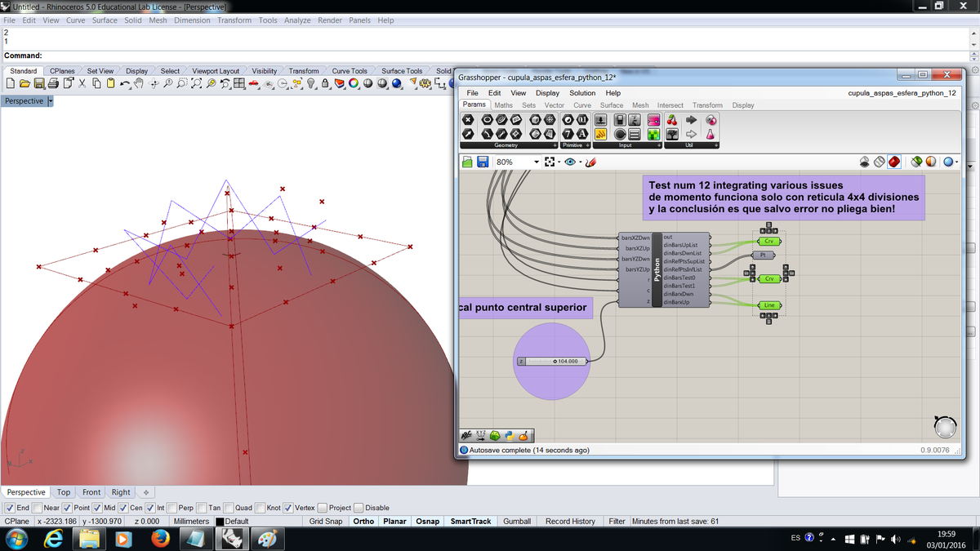Image resolution: width=980 pixels, height=551 pixels.
Task: Open the 80% zoom level dropdown in Grasshopper
Action: tap(536, 162)
